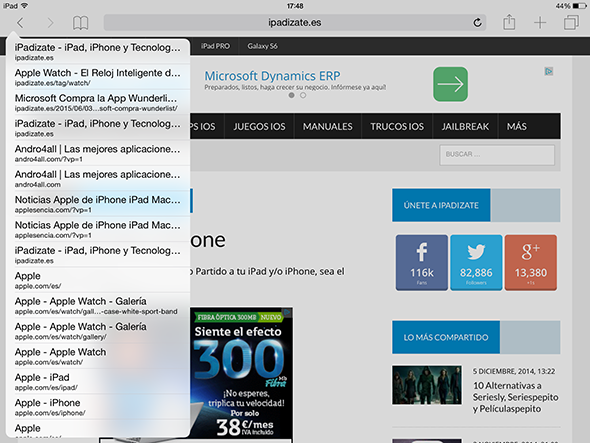Tap the green arrow ad button
This screenshot has width=590, height=443.
[450, 84]
